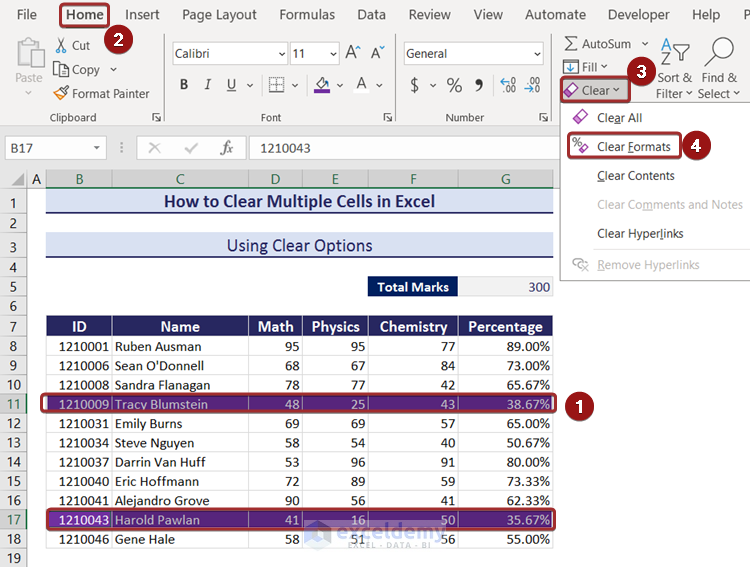Click the Format Painter brush icon
This screenshot has height=567, width=750.
[x=61, y=93]
